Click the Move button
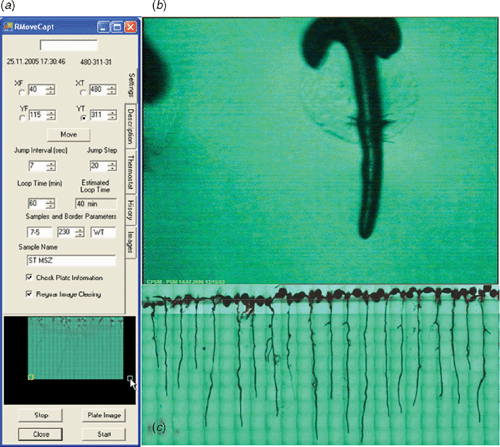 click(69, 135)
